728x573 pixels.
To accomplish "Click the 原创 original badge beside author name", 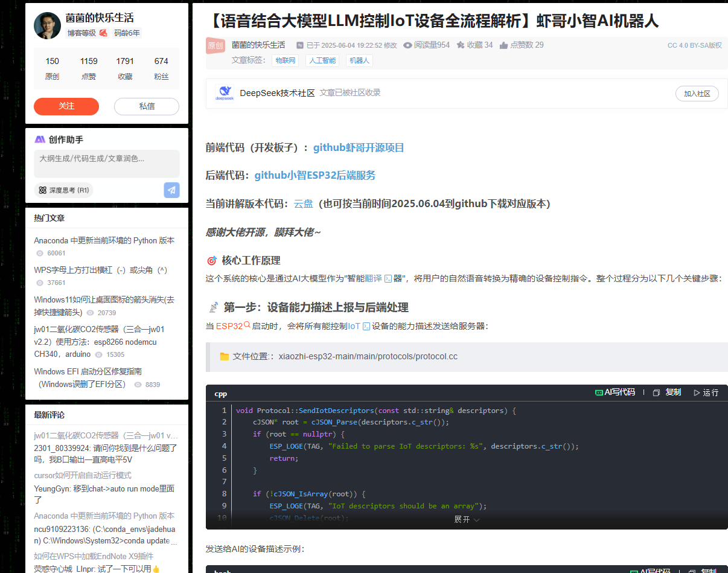I will pos(216,45).
